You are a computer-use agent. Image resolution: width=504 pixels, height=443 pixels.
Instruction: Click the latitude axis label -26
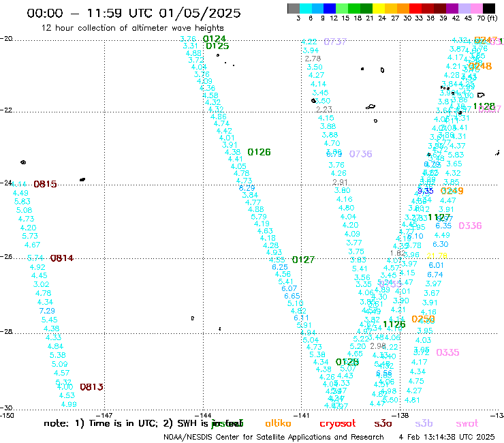[6, 257]
